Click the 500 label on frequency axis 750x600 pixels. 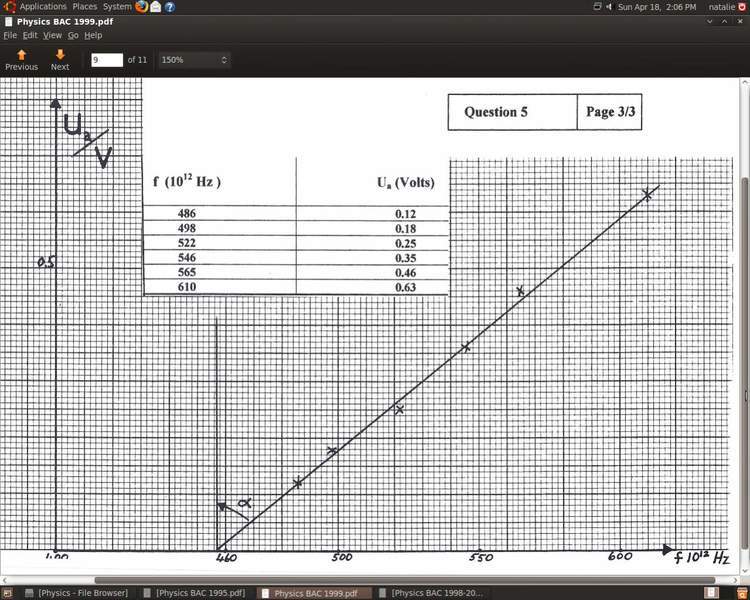pos(342,557)
